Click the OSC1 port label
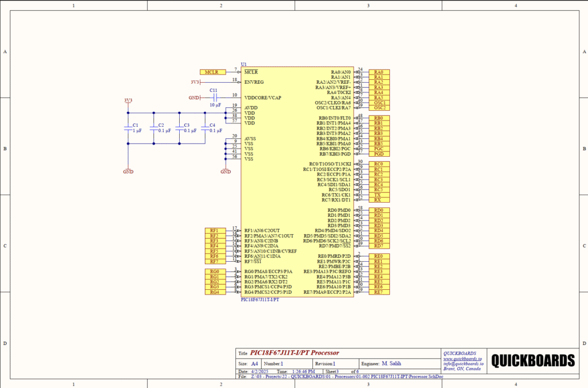 (379, 103)
